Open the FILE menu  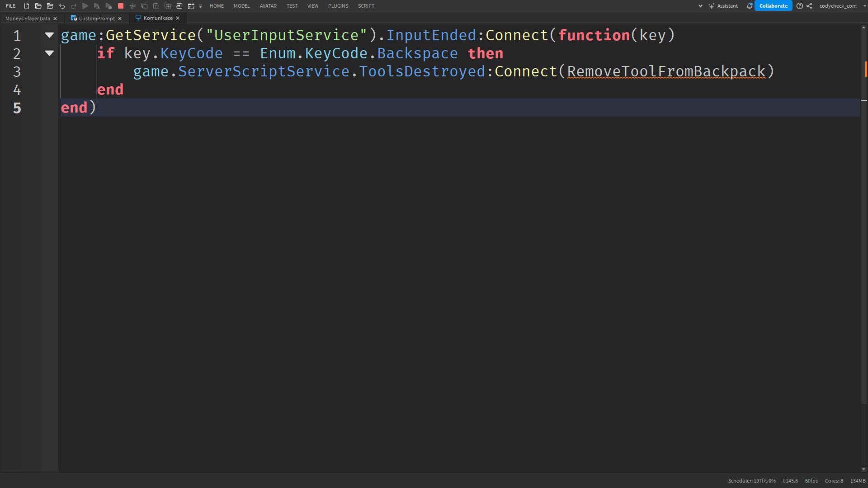point(10,6)
